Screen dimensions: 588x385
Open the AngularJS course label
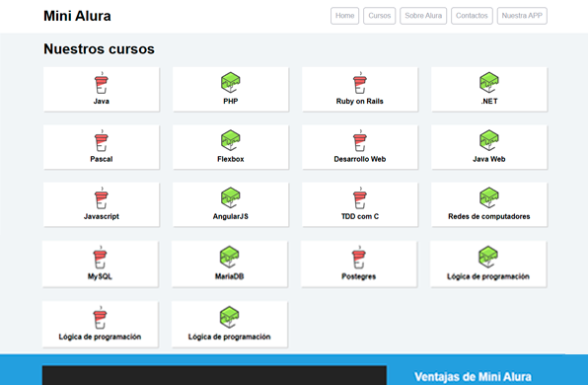point(230,216)
